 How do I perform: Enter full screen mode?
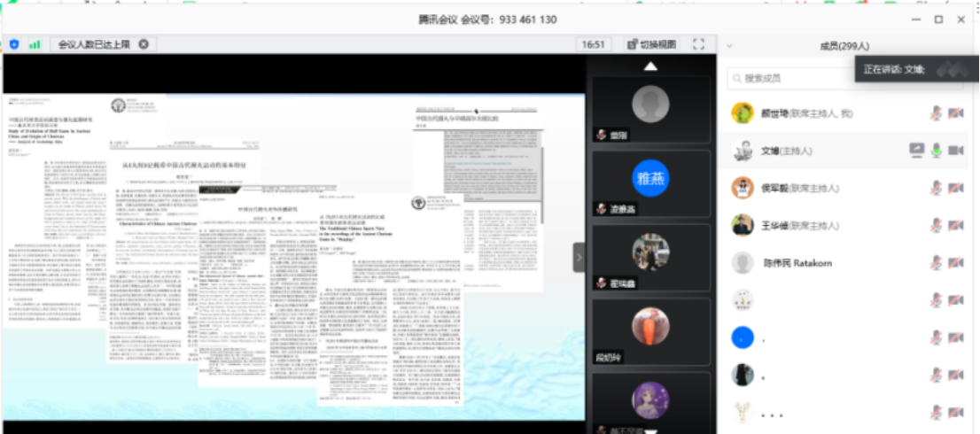698,43
